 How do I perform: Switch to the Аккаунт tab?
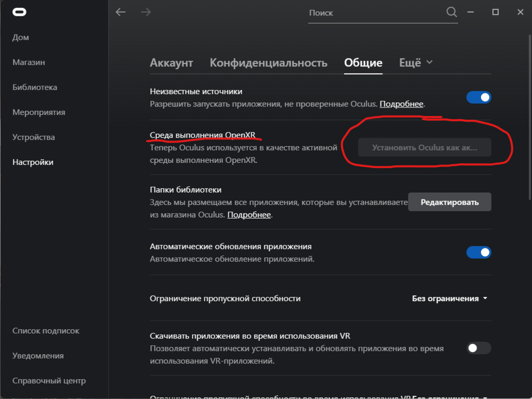[x=171, y=63]
